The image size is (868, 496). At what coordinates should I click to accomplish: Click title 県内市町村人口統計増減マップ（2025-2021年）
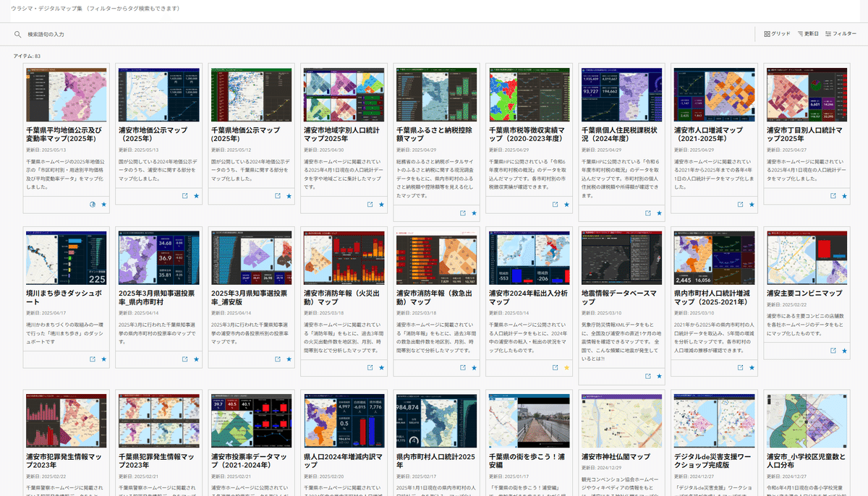[713, 298]
